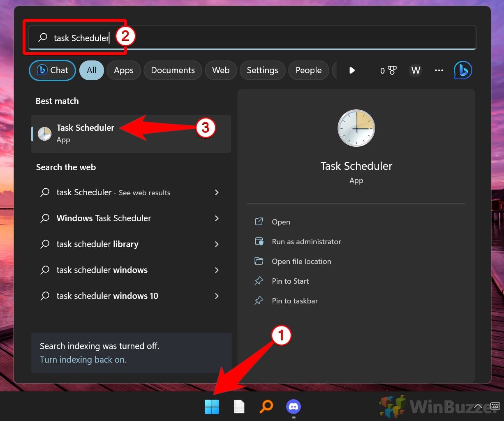Expand 'task scheduler windows 10' chevron

pos(217,296)
